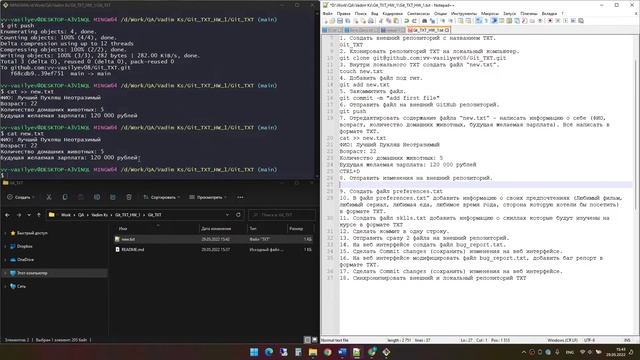Open the Поиск menu in Notepad++
Screen dimensions: 640x360
click(361, 13)
